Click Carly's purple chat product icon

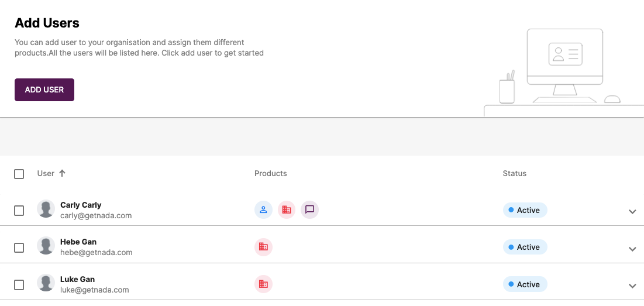tap(309, 210)
